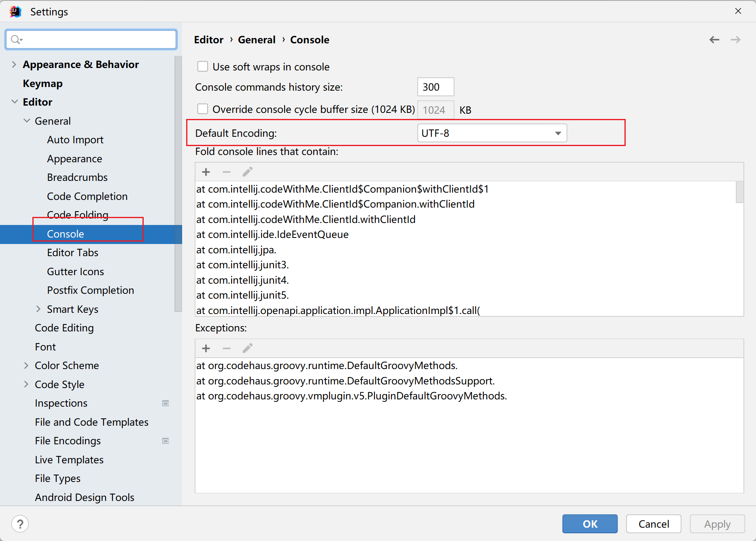Expand the Appearance & Behavior section

coord(14,65)
